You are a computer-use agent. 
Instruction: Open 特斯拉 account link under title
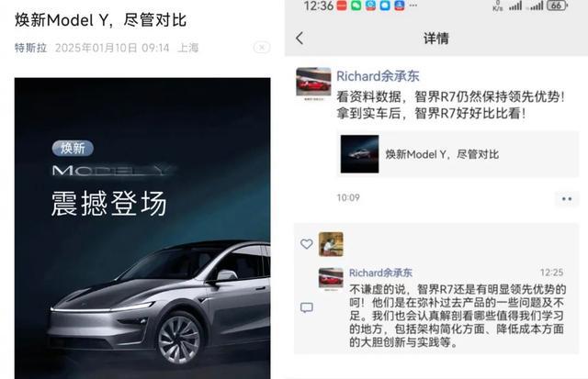(30, 48)
